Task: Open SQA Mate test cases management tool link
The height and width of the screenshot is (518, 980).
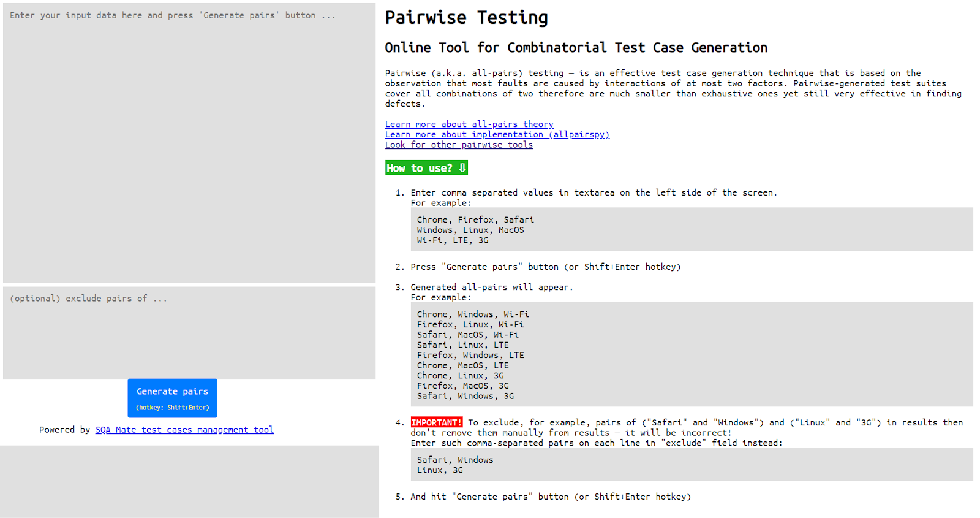Action: click(184, 430)
